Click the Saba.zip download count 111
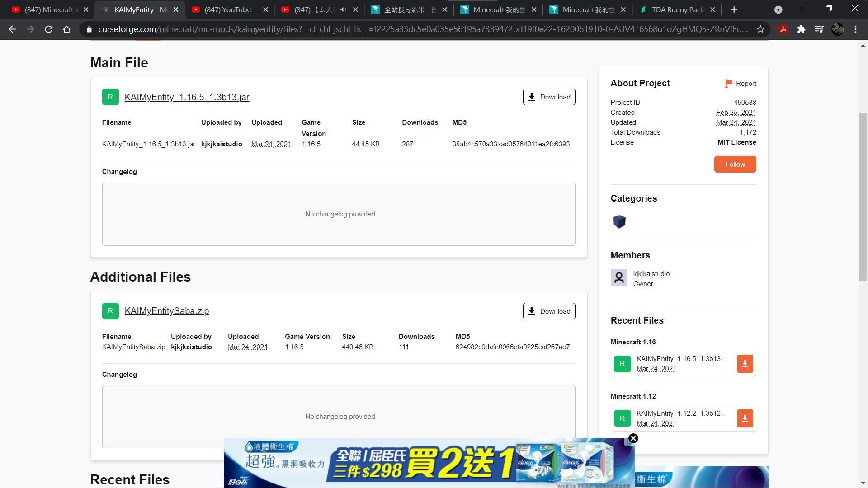The height and width of the screenshot is (488, 868). click(x=403, y=347)
